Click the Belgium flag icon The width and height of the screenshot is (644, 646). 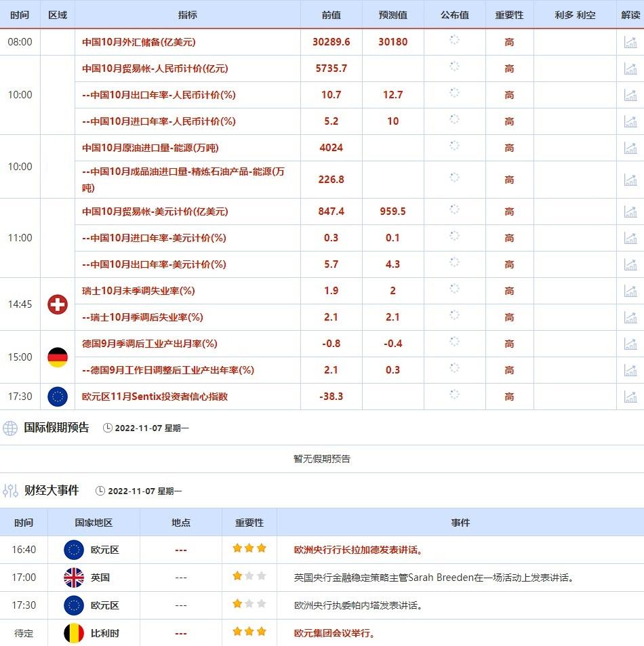click(73, 633)
